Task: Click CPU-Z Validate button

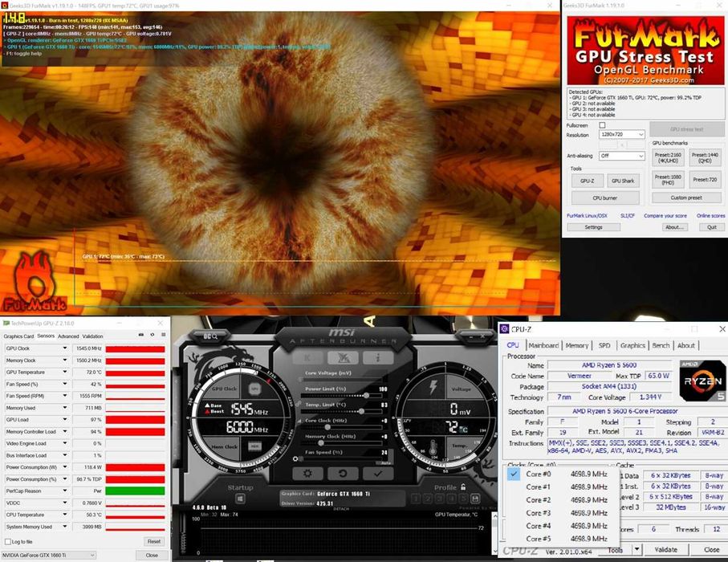Action: click(665, 549)
